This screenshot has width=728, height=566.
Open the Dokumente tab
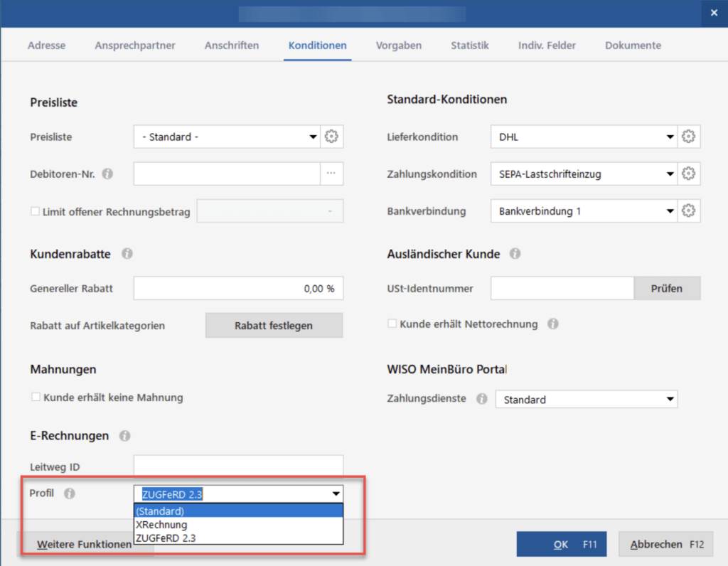pos(633,46)
